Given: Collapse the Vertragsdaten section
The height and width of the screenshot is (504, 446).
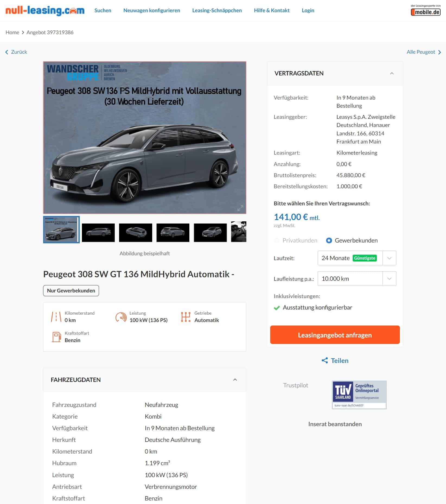Looking at the screenshot, I should click(392, 73).
